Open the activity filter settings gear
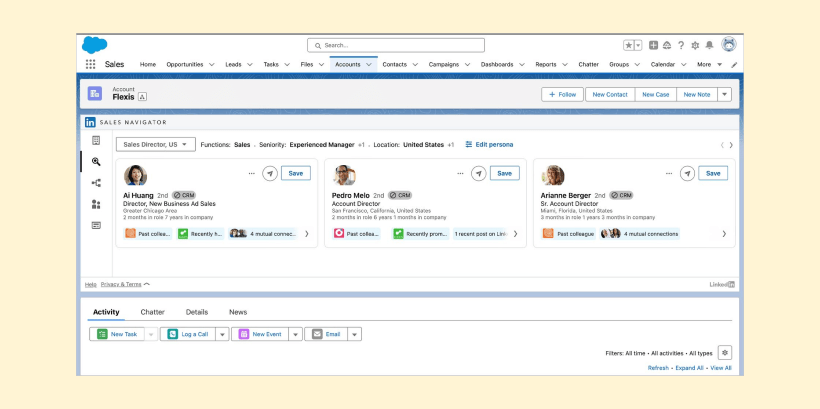820x409 pixels. click(x=724, y=352)
